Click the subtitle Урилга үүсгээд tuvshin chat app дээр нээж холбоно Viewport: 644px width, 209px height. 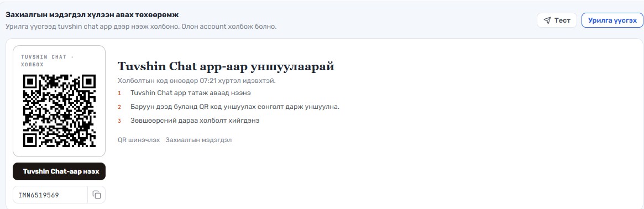(x=142, y=27)
